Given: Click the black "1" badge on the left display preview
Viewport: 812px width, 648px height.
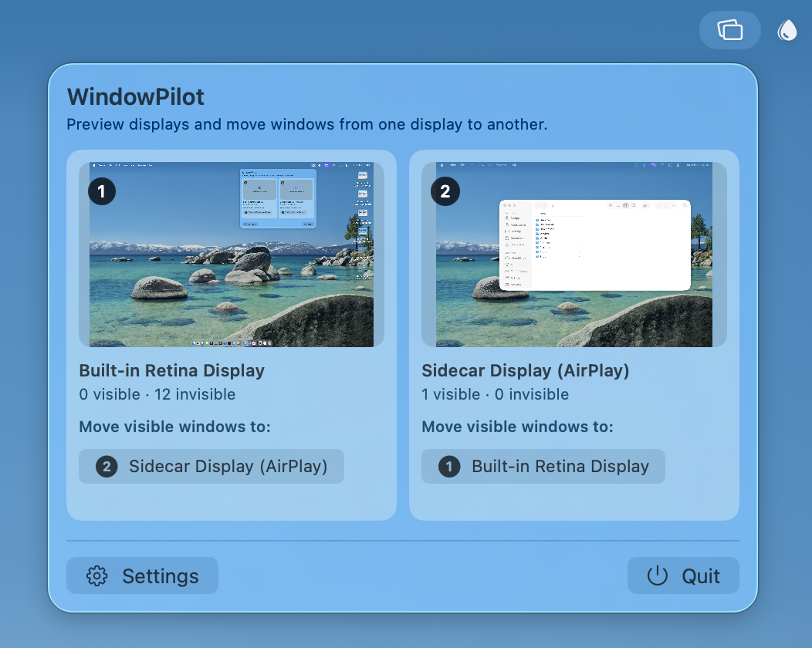Looking at the screenshot, I should pos(102,191).
